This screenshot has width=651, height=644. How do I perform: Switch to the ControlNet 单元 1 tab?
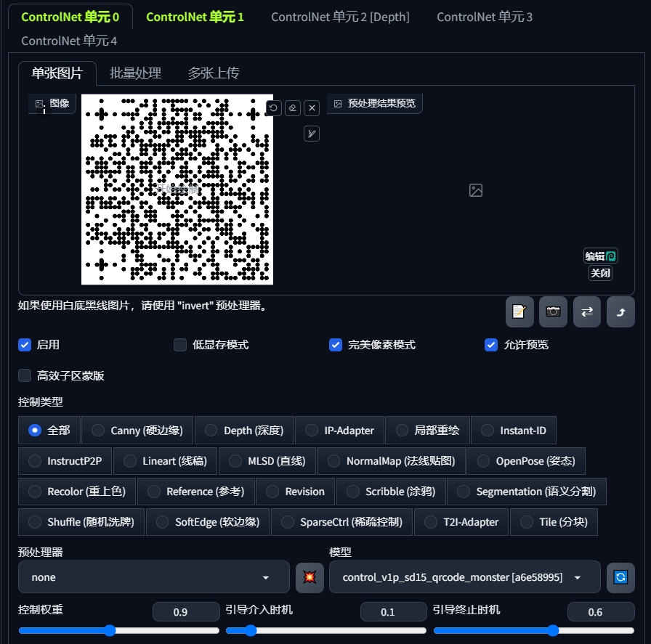tap(195, 17)
